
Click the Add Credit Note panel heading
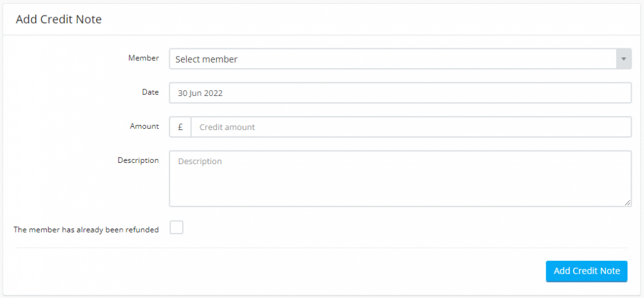click(x=59, y=19)
